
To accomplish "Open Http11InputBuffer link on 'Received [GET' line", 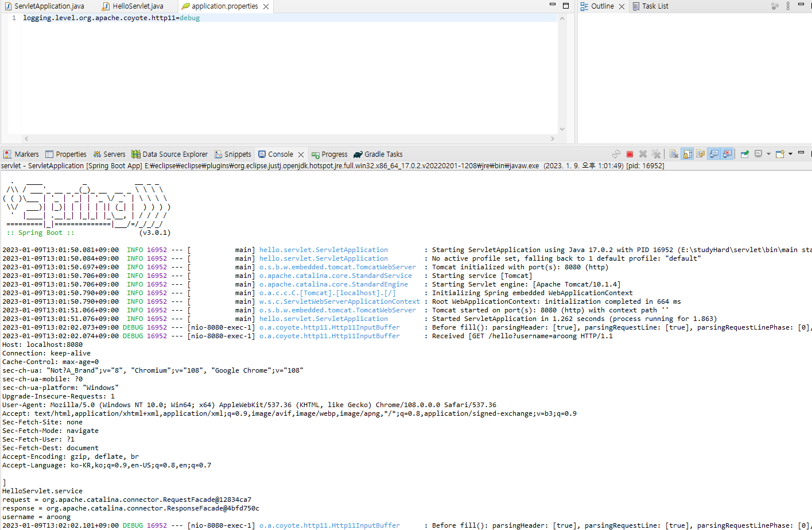I will coord(329,336).
